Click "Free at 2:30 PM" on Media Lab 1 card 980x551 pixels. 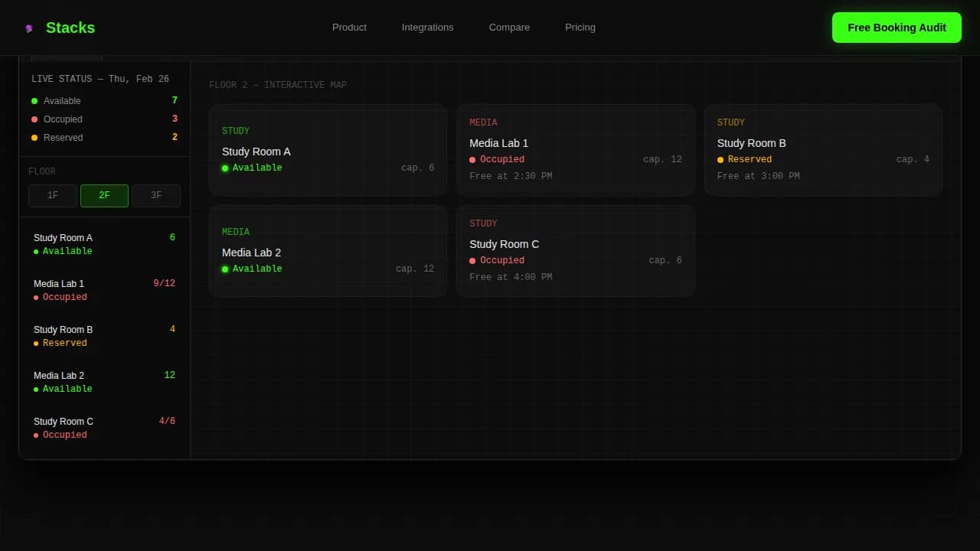(x=511, y=176)
